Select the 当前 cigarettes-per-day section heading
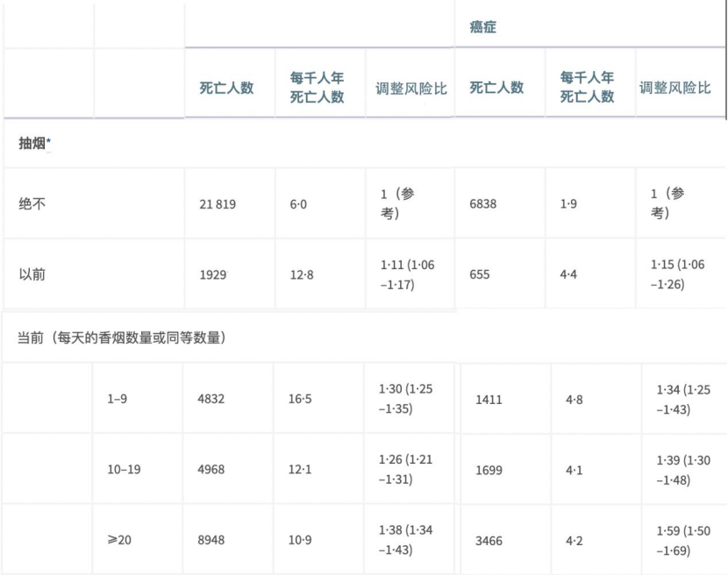Image resolution: width=728 pixels, height=575 pixels. pyautogui.click(x=122, y=337)
